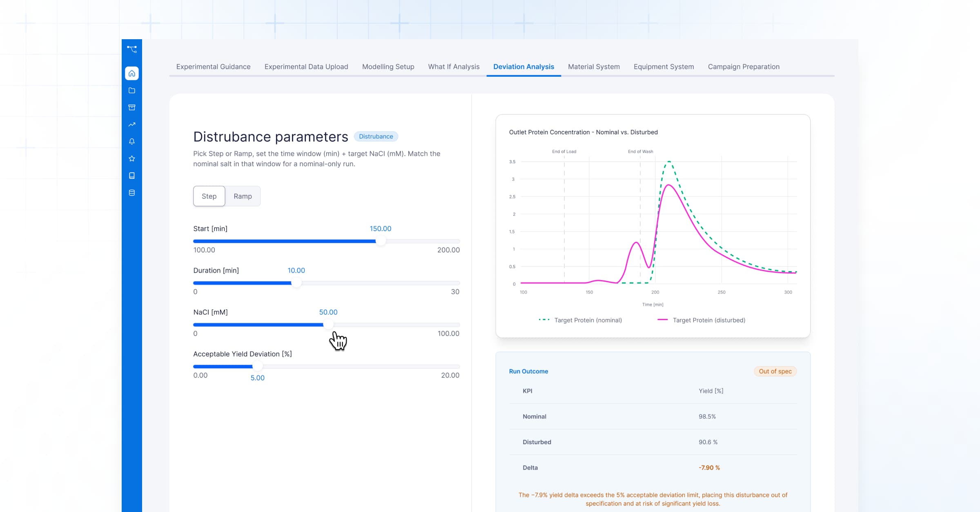Switch disturbance mode to Ramp
This screenshot has height=512, width=980.
pyautogui.click(x=243, y=196)
